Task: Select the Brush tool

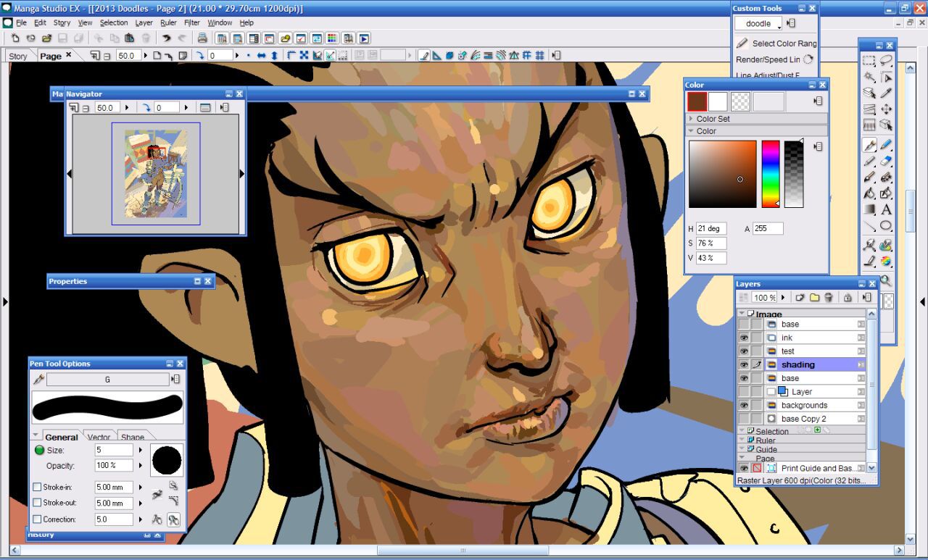Action: point(869,177)
